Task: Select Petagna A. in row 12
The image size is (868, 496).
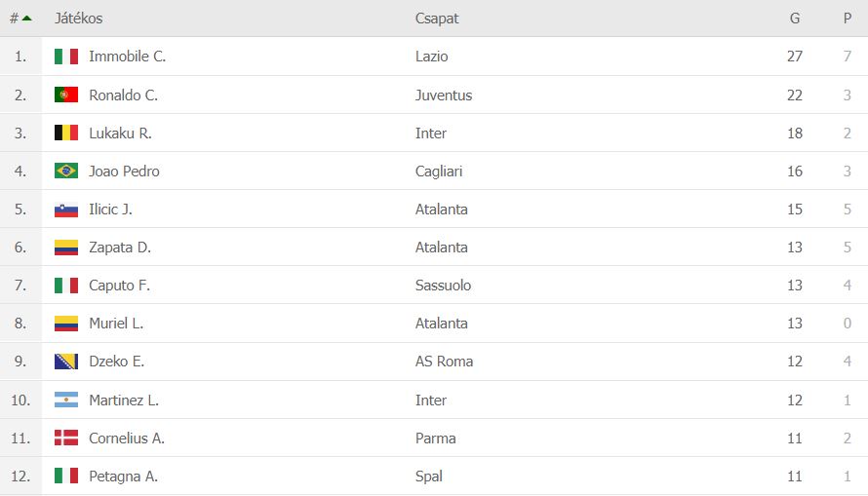Action: [x=124, y=477]
